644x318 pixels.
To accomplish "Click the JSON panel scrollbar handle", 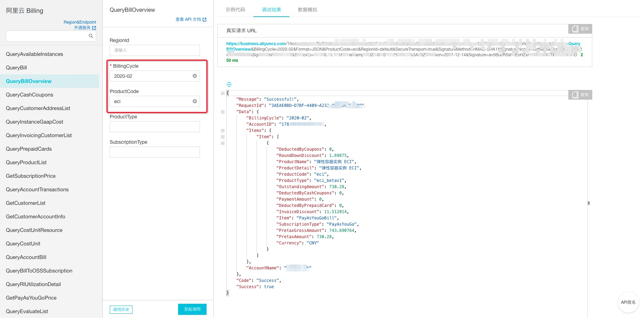I will (x=588, y=203).
